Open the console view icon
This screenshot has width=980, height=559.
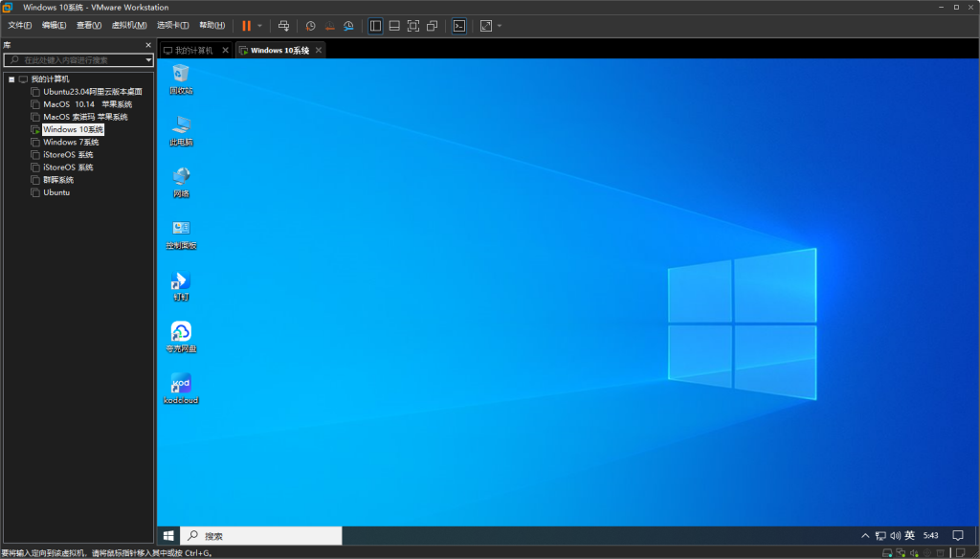point(459,26)
